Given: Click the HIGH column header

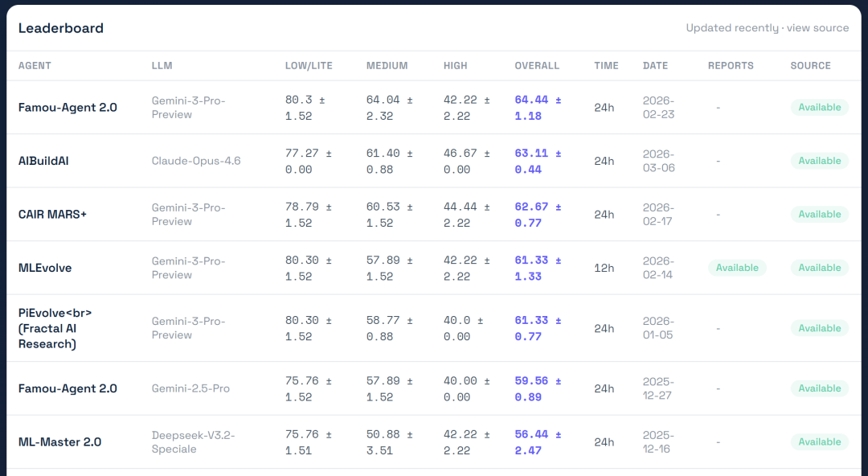Looking at the screenshot, I should click(x=455, y=66).
